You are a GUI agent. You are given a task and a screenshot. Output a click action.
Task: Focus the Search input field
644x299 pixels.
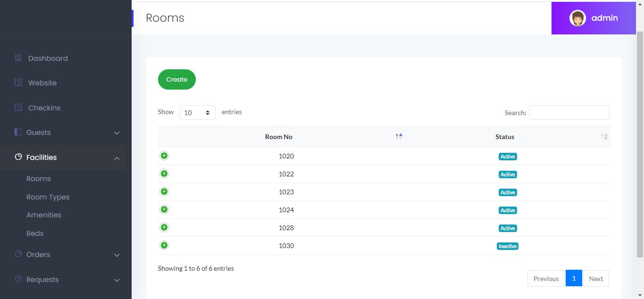pyautogui.click(x=569, y=112)
